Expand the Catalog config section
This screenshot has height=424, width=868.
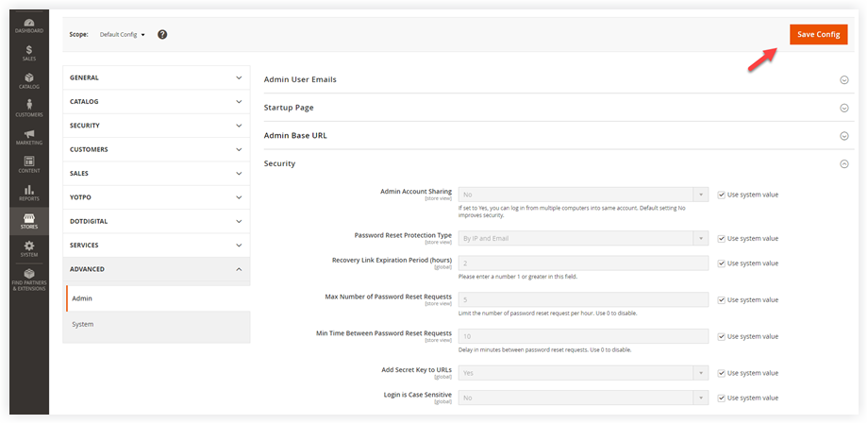pos(156,102)
